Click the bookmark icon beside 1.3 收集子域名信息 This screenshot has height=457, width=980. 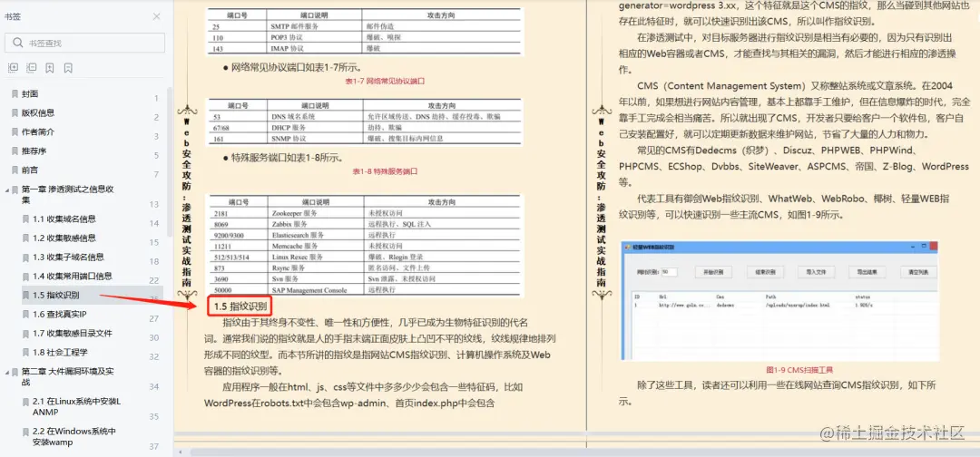(x=25, y=258)
